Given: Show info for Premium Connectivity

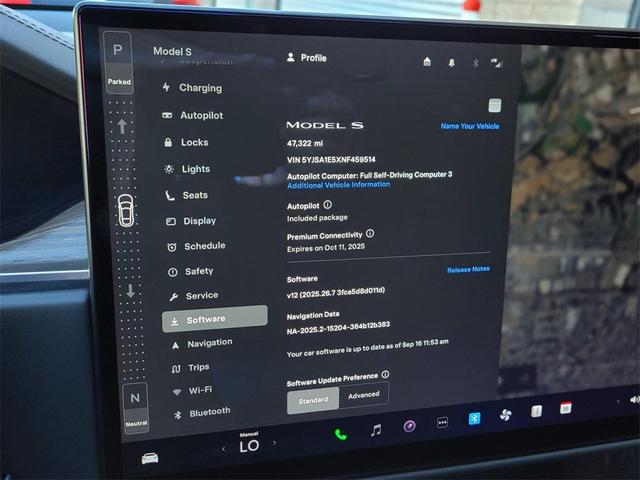Looking at the screenshot, I should pyautogui.click(x=370, y=234).
